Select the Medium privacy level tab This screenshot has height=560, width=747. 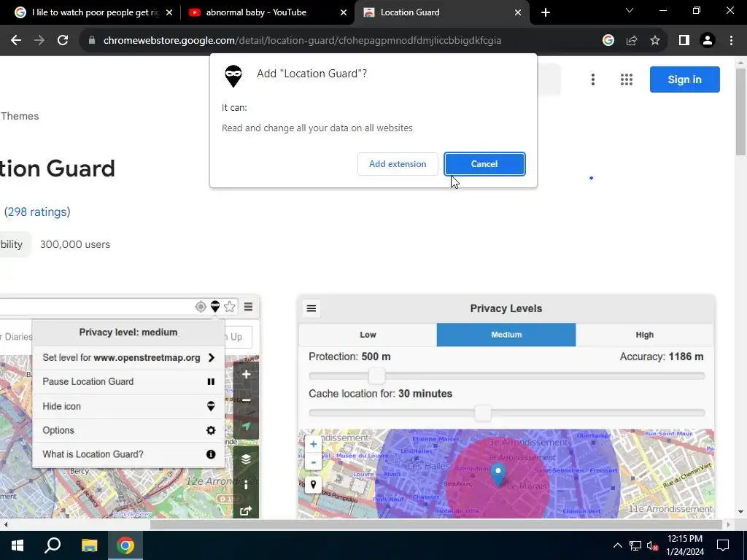(506, 335)
